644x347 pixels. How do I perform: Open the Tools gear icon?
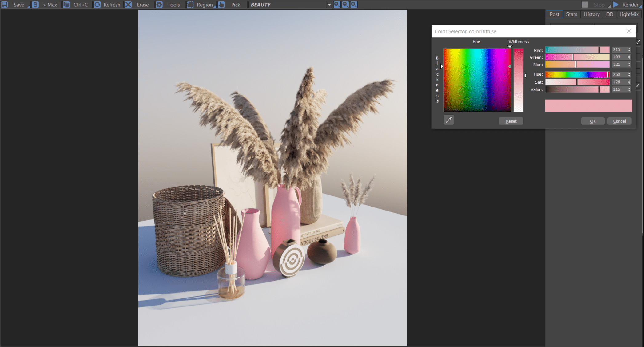[x=159, y=4]
